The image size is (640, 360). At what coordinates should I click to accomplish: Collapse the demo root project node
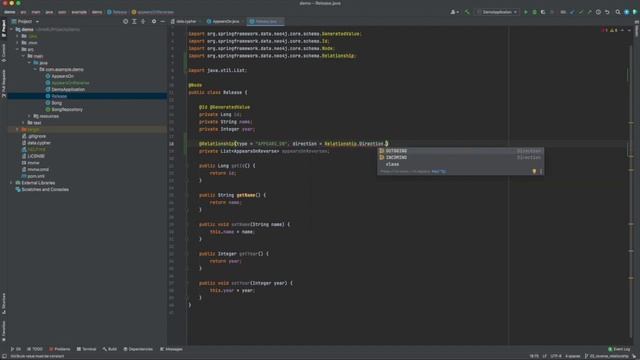(x=12, y=29)
